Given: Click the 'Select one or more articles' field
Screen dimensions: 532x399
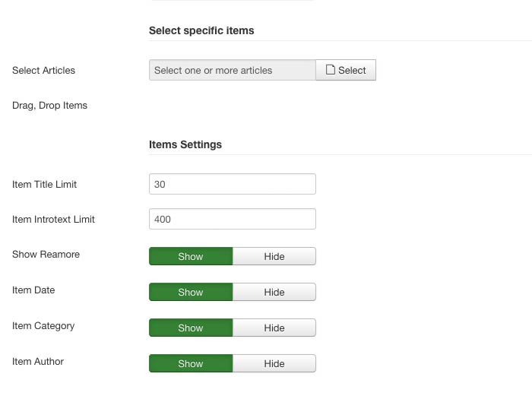Looking at the screenshot, I should click(233, 70).
